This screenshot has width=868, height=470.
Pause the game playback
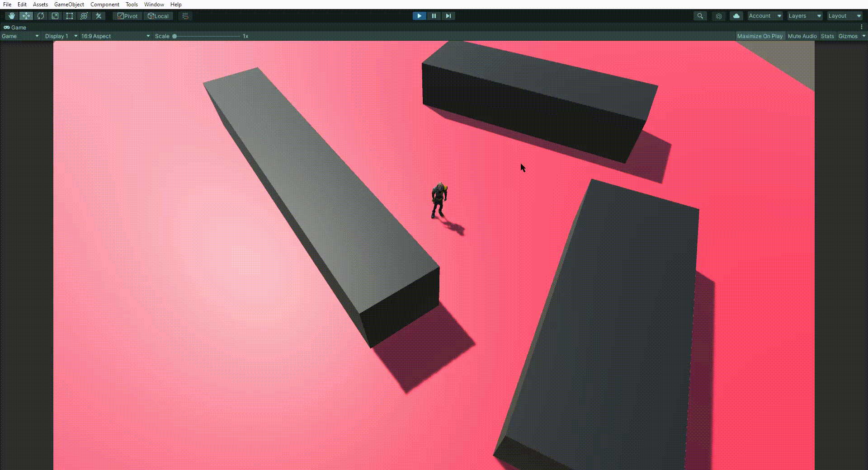[434, 16]
